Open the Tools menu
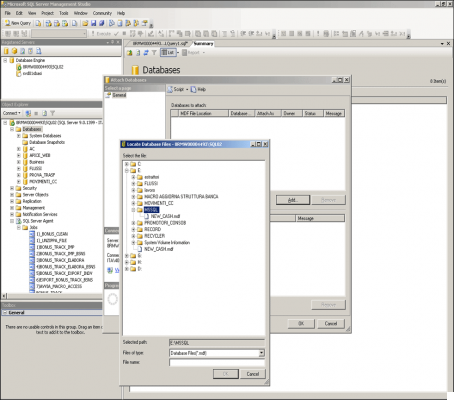This screenshot has width=454, height=400. pyautogui.click(x=64, y=13)
